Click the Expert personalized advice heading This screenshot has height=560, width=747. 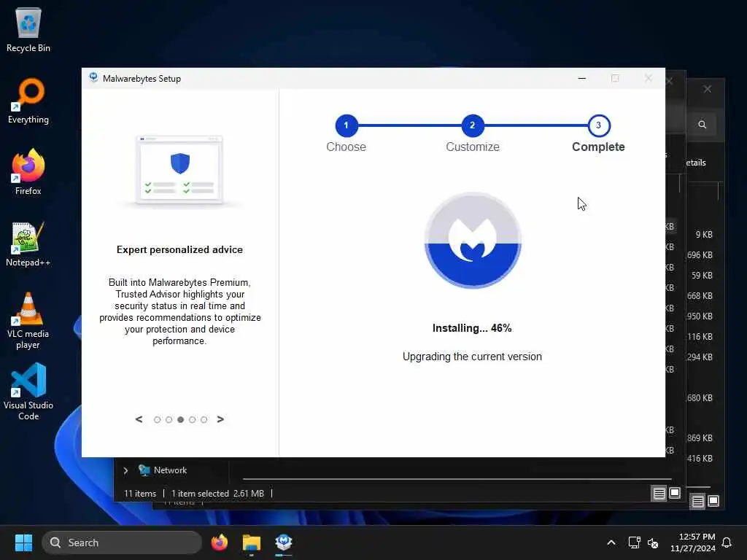click(179, 249)
